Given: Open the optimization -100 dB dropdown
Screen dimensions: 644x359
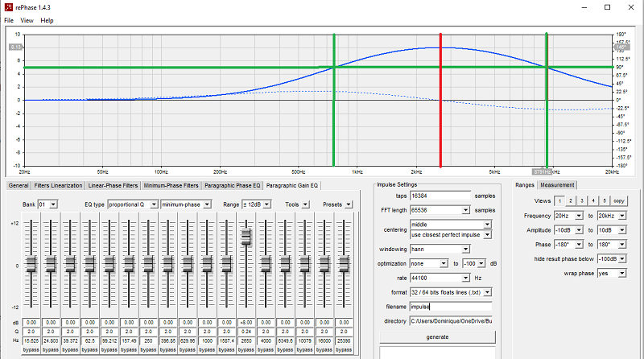Looking at the screenshot, I should tap(481, 263).
